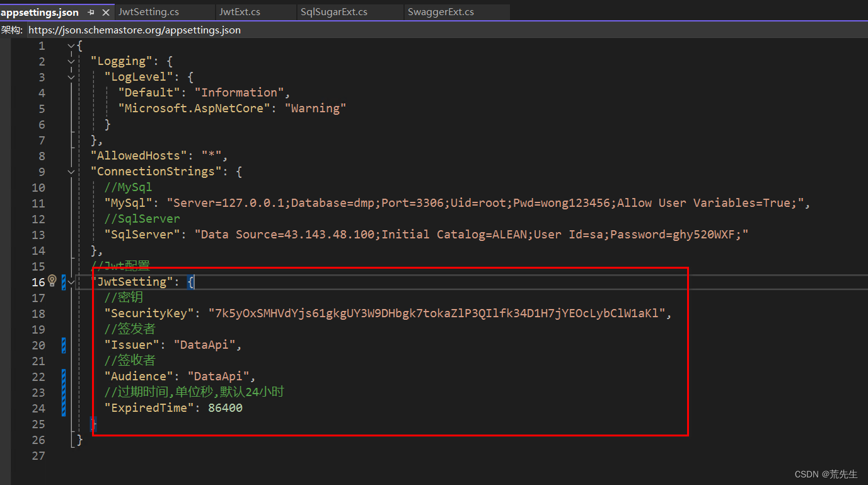The width and height of the screenshot is (868, 485).
Task: Click the //过期时间 comment line
Action: (x=194, y=392)
